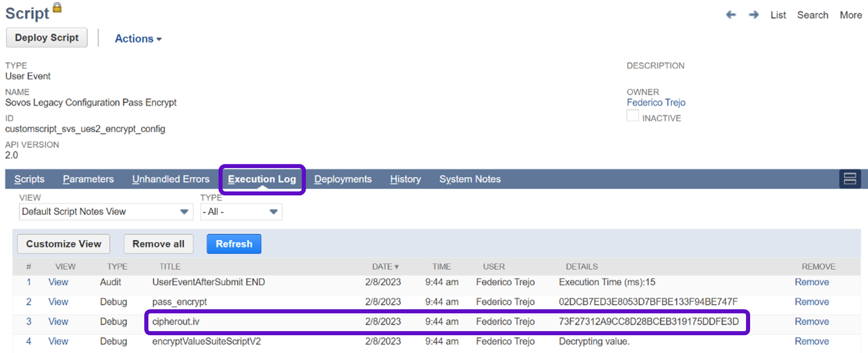Toggle the subtab layout icon on tab bar
Screen dimensions: 868x353
pos(849,179)
